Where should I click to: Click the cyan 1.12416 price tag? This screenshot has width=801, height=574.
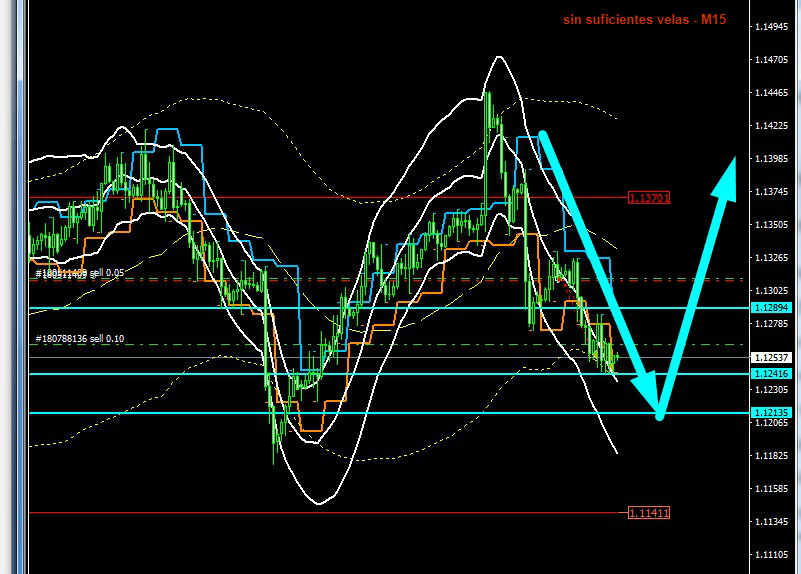pos(772,374)
